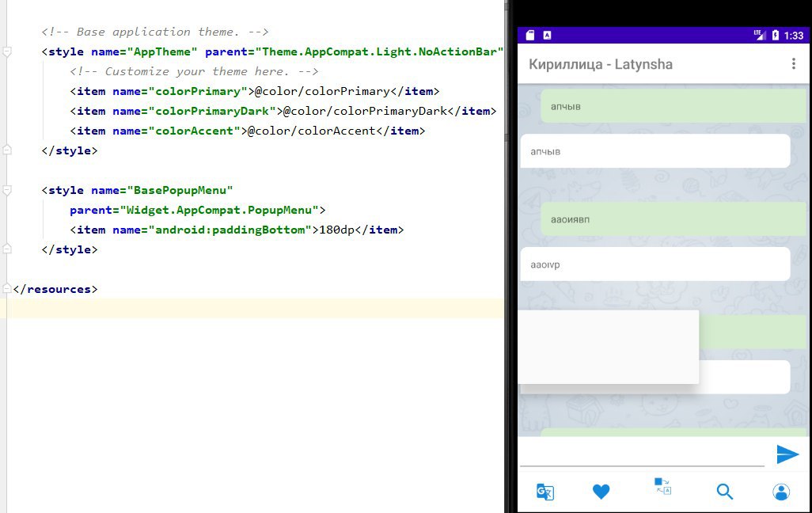Click the '</resources>' closing tag
The image size is (812, 513).
point(55,289)
